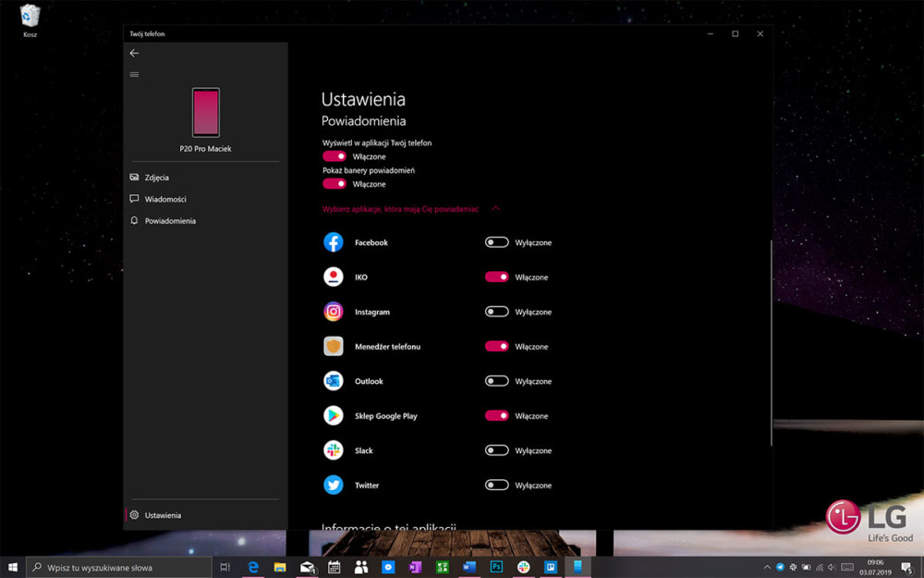Click the 'Powiadomienia' section heading
The image size is (924, 578).
[363, 121]
